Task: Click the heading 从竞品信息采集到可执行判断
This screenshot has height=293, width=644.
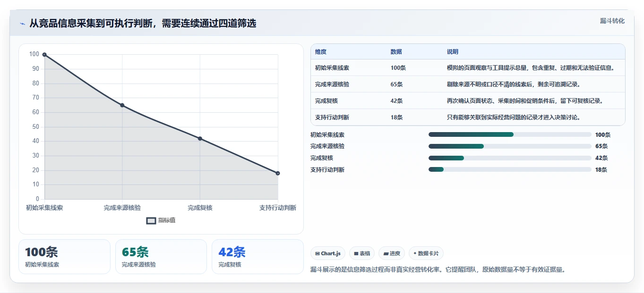Action: coord(143,24)
